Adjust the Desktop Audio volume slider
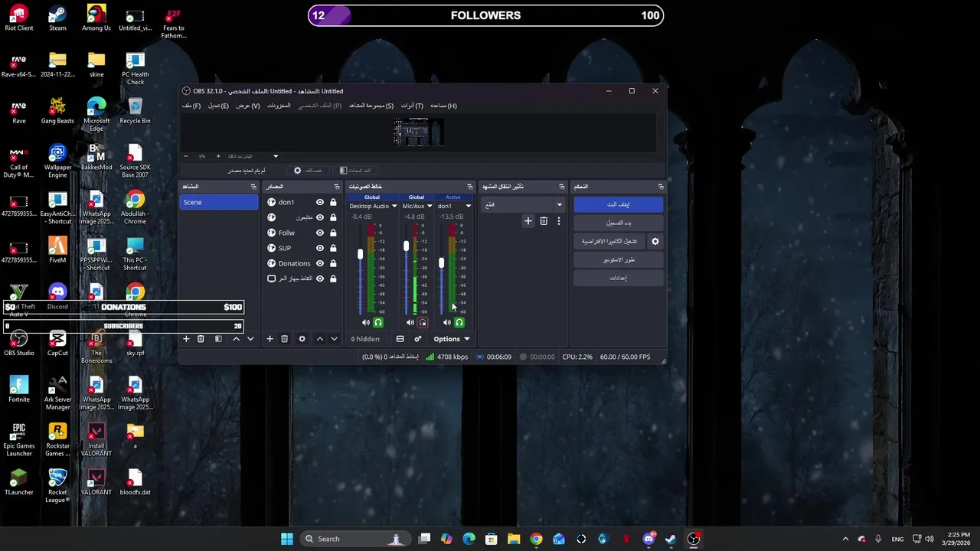The height and width of the screenshot is (551, 980). click(360, 254)
